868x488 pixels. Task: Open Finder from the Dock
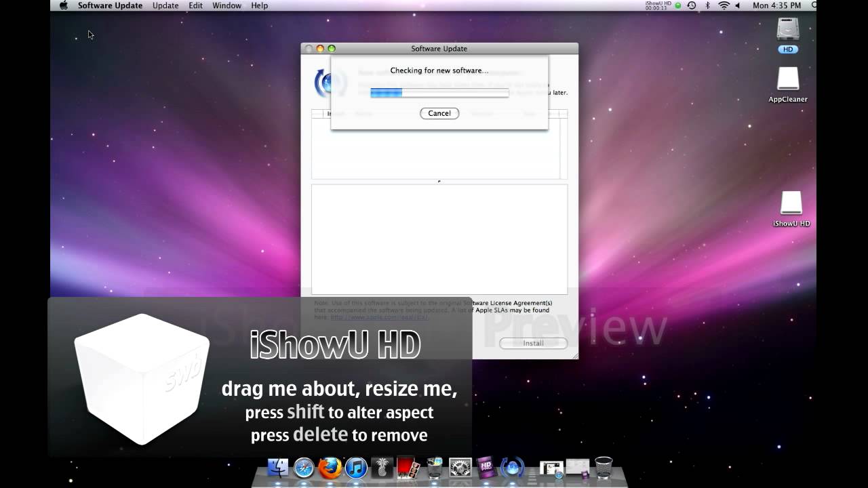coord(278,468)
